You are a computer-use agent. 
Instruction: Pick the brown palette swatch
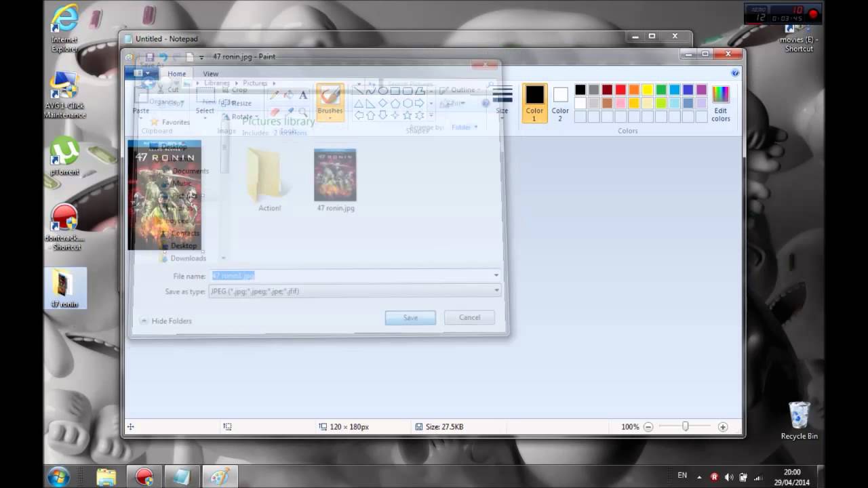[607, 103]
